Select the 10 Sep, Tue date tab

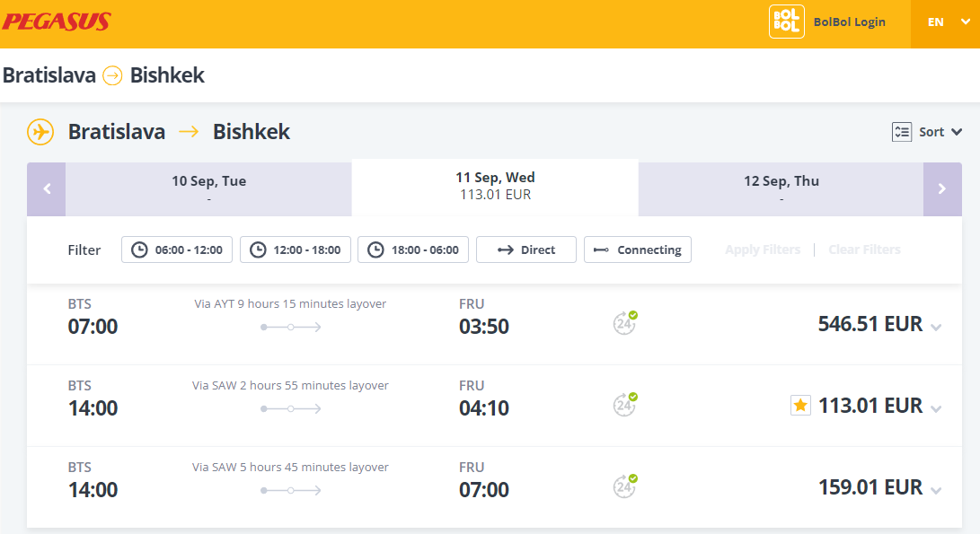point(208,189)
